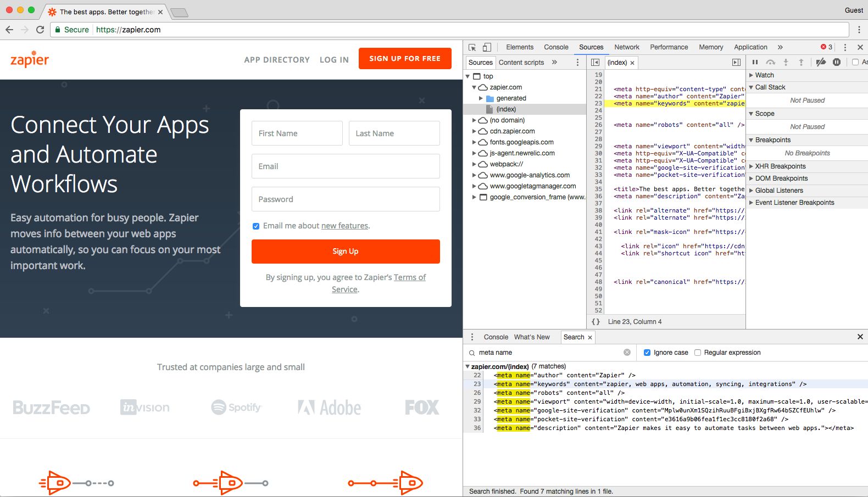The height and width of the screenshot is (497, 868).
Task: Show more DevTools panels via the double-chevron
Action: pyautogui.click(x=780, y=47)
